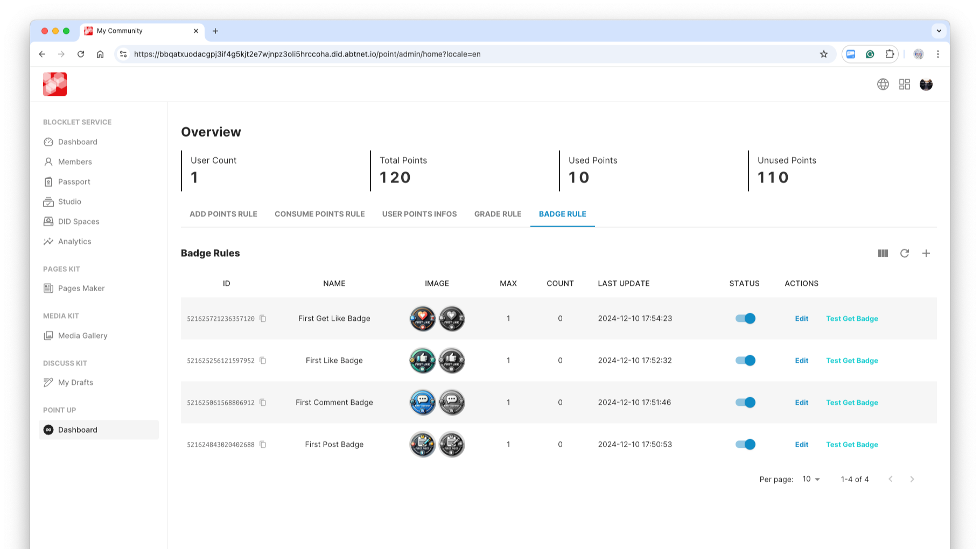Open the user avatar account menu
980x549 pixels.
click(x=926, y=85)
